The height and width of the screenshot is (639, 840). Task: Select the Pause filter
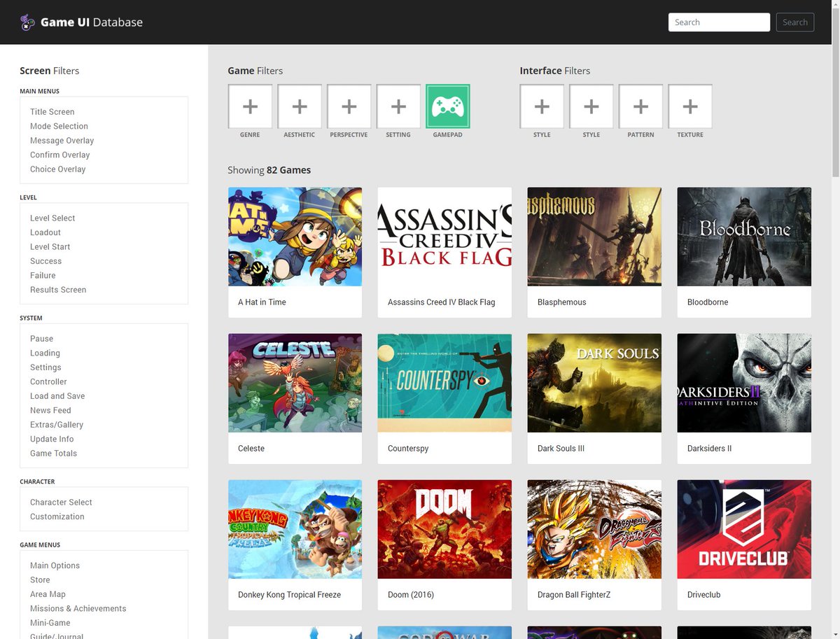tap(41, 339)
